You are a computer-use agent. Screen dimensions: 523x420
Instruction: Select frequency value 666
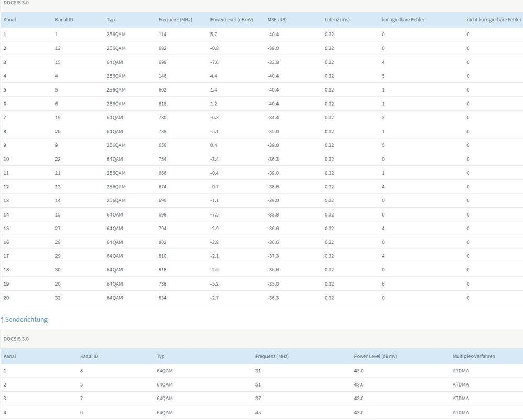162,173
